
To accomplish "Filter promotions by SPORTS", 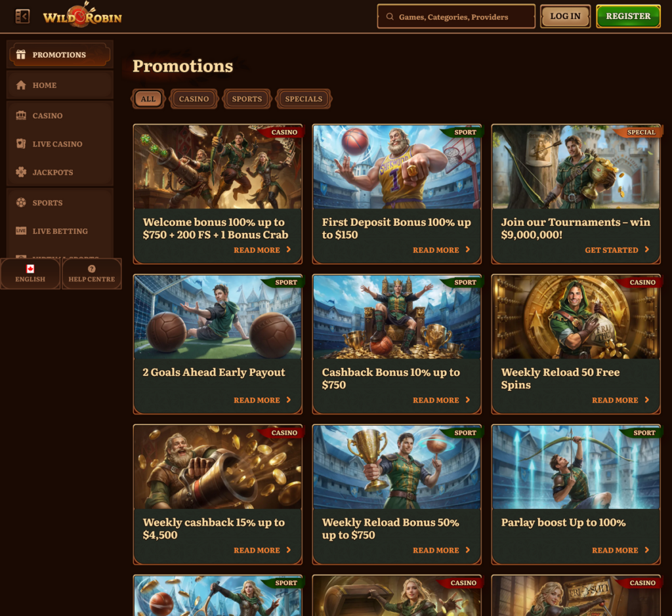I will [247, 98].
